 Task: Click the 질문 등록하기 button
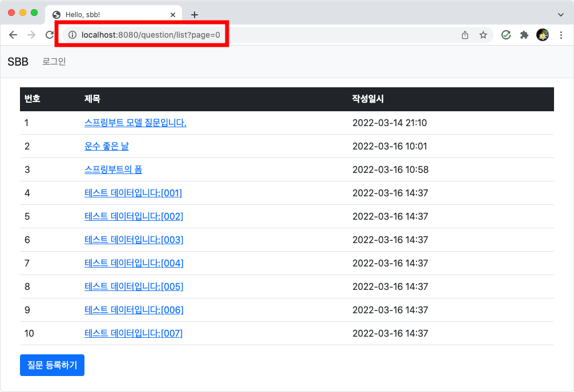tap(52, 365)
